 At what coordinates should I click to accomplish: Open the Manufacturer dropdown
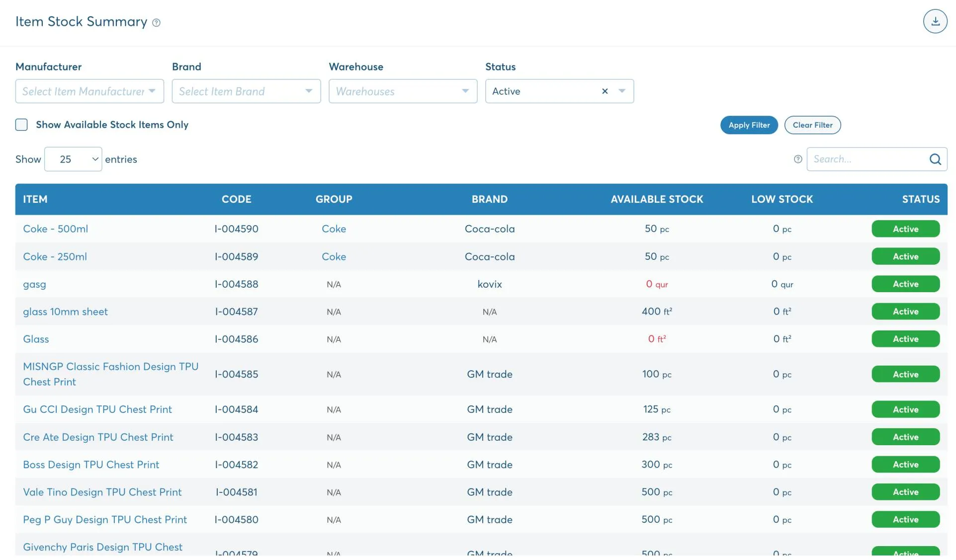[x=89, y=91]
